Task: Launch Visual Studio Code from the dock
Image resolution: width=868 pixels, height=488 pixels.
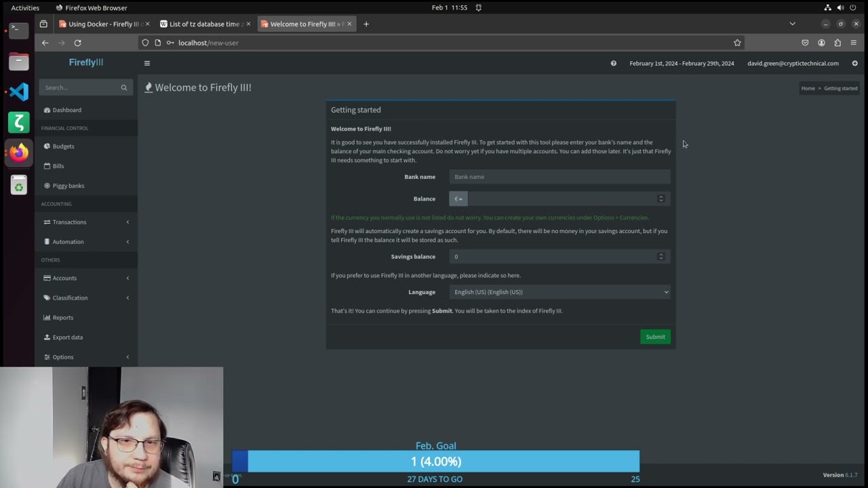Action: pyautogui.click(x=19, y=91)
